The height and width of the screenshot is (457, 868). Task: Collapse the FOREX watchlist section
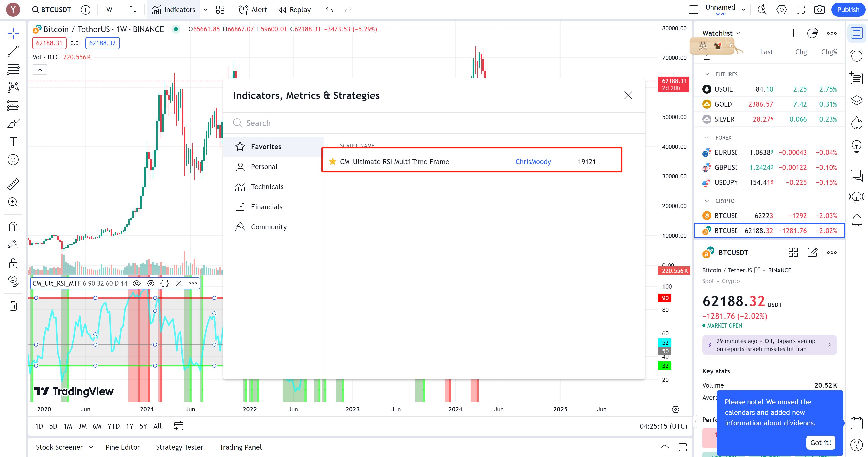707,137
